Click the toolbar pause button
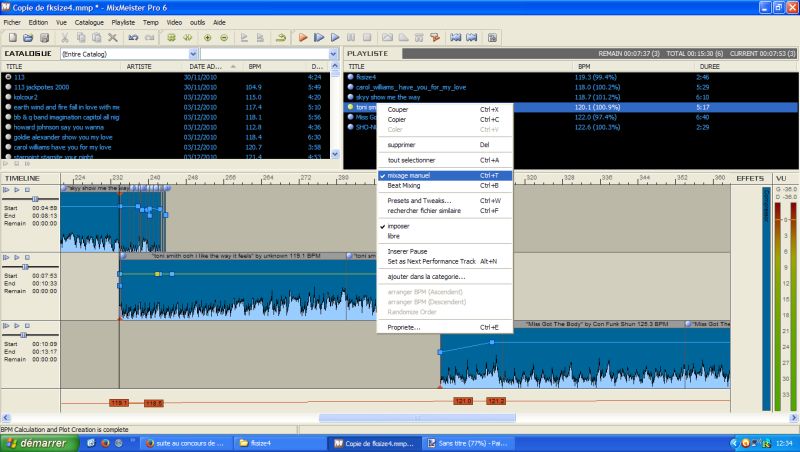The height and width of the screenshot is (452, 800). point(351,38)
